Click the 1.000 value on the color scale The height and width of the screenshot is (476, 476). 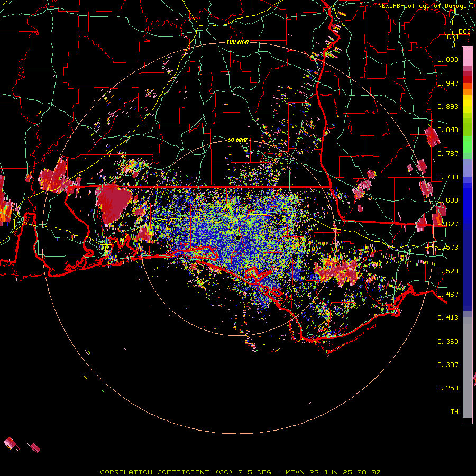(x=448, y=59)
